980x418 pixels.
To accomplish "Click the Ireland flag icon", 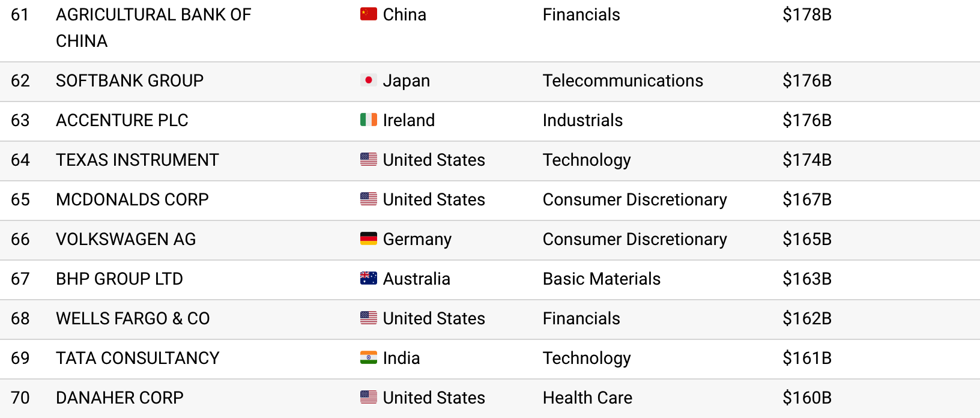I will click(x=368, y=120).
